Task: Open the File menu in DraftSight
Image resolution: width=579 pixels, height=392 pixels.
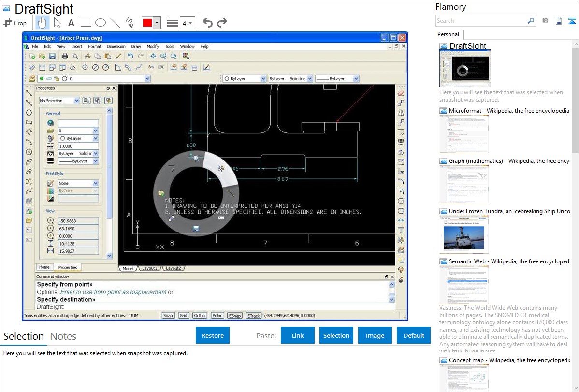Action: click(35, 46)
